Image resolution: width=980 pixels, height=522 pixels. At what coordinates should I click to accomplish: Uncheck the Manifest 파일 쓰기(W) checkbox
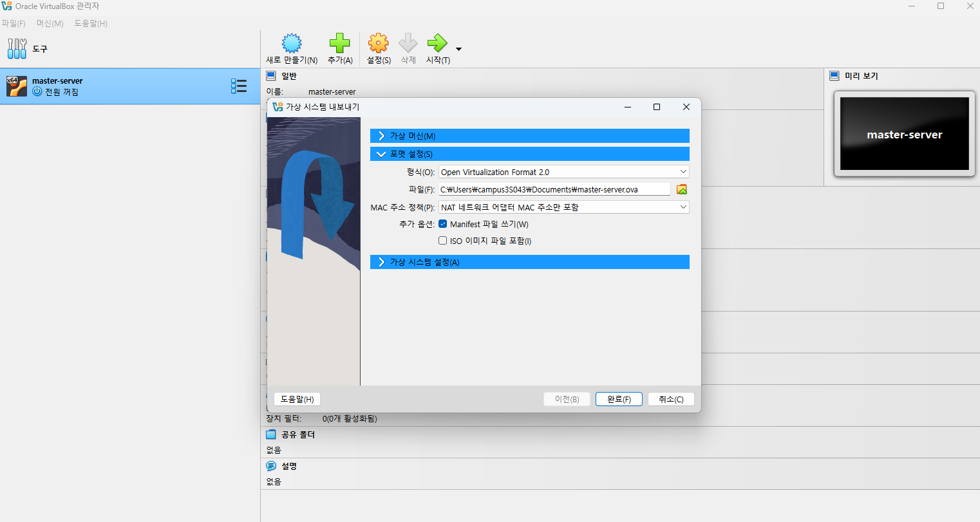pyautogui.click(x=442, y=224)
